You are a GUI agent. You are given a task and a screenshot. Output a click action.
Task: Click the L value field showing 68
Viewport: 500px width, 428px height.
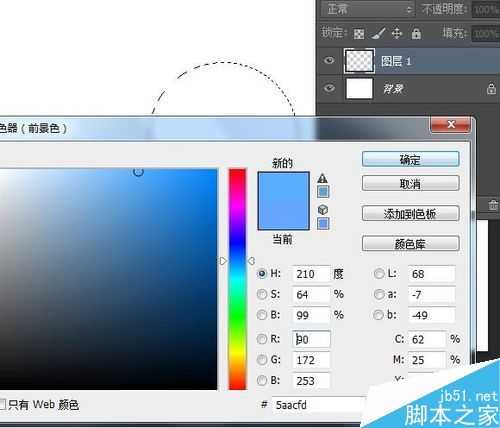[x=432, y=274]
